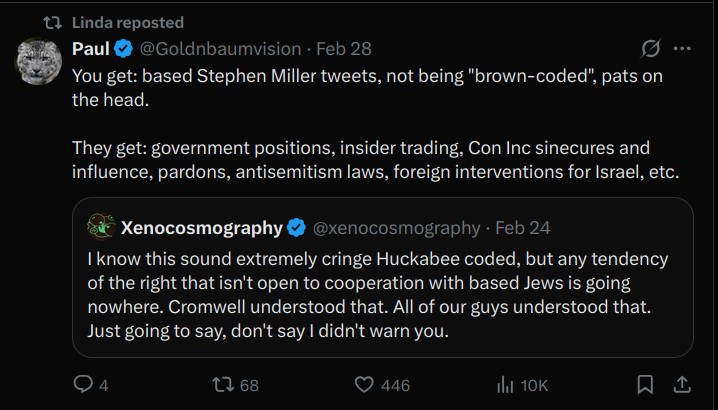Open @Goldnbaumvision handle profile
This screenshot has width=718, height=410.
[x=220, y=49]
